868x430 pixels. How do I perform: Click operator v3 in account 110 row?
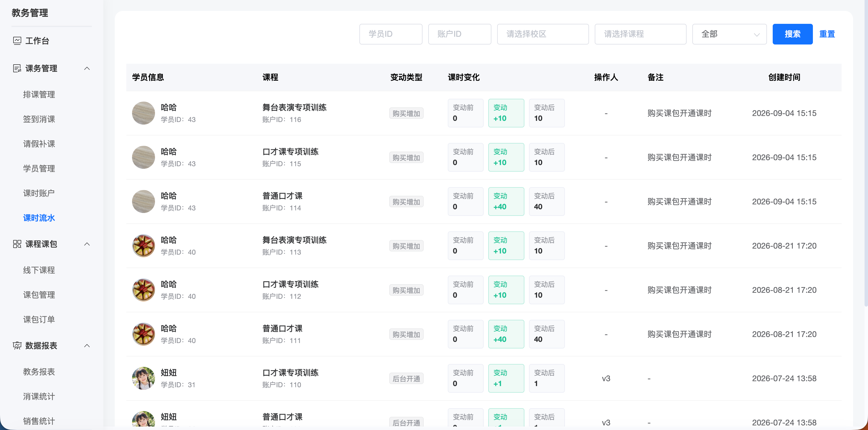pos(606,378)
